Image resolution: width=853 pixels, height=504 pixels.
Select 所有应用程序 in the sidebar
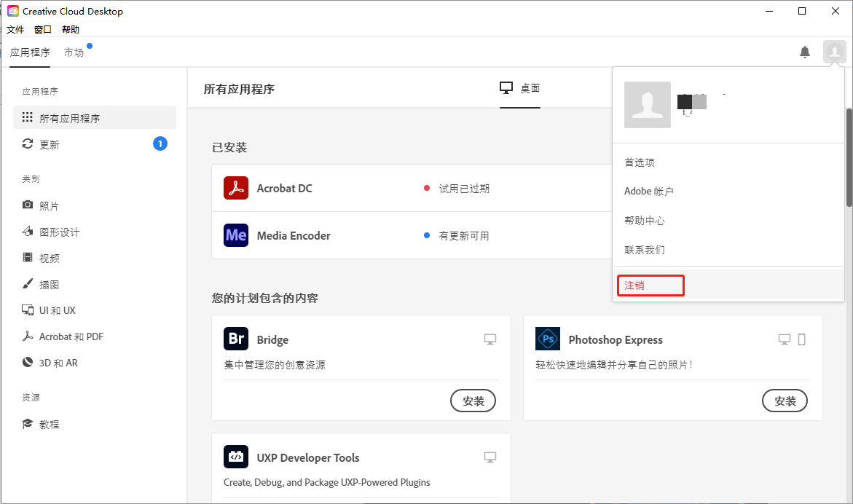pyautogui.click(x=95, y=117)
